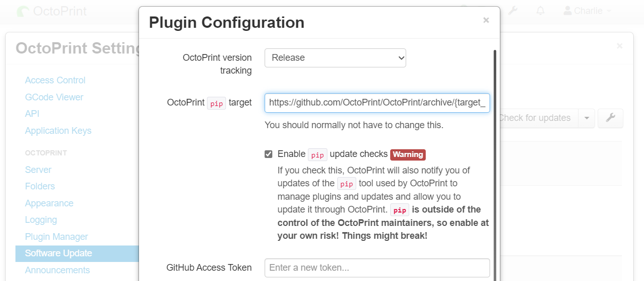644x281 pixels.
Task: Open Application Keys settings
Action: pyautogui.click(x=58, y=131)
